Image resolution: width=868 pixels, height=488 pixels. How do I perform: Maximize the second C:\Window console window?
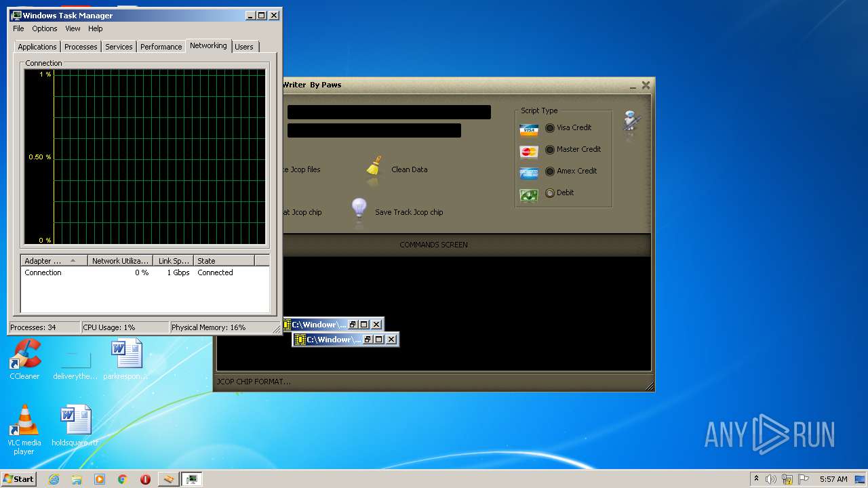379,340
